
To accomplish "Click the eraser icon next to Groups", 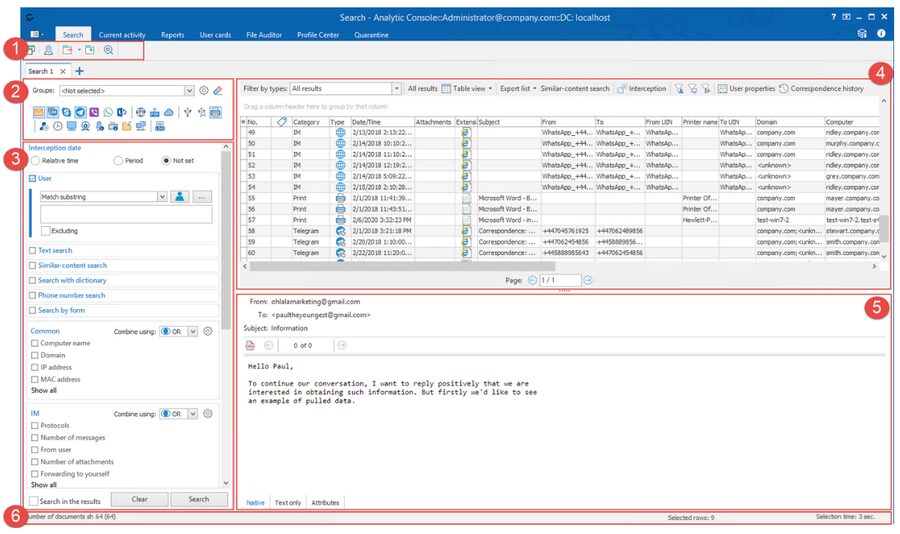I will click(x=218, y=90).
